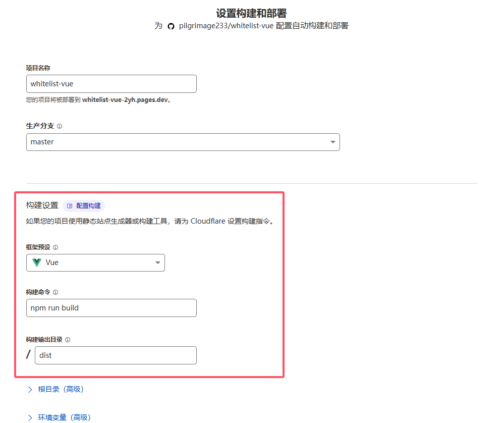This screenshot has height=423, width=504.
Task: Click the 构建命令 field with npm run build
Action: (x=111, y=308)
